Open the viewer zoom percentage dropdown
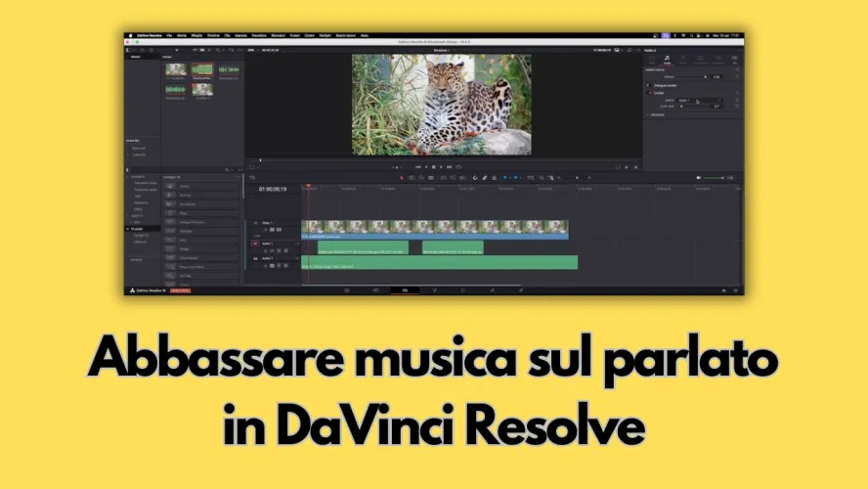 pyautogui.click(x=252, y=51)
